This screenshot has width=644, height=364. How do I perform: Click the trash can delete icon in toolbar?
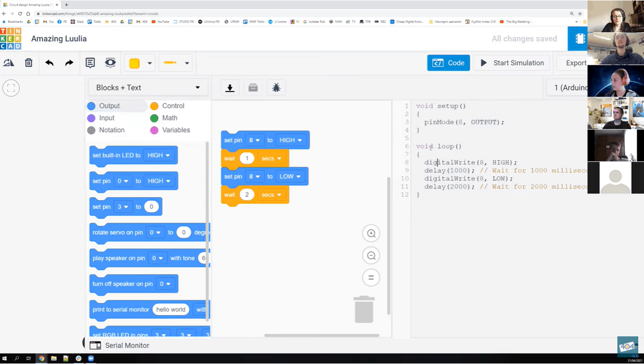[29, 63]
